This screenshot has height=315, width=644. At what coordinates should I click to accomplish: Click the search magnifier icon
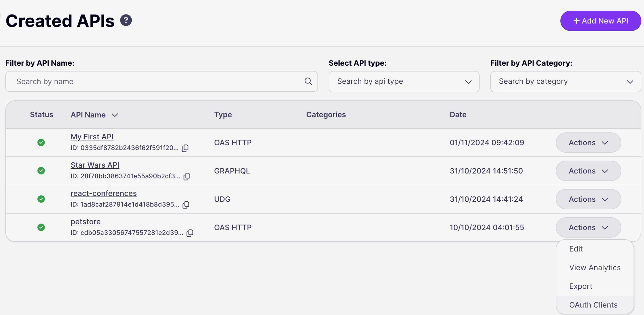(x=308, y=81)
